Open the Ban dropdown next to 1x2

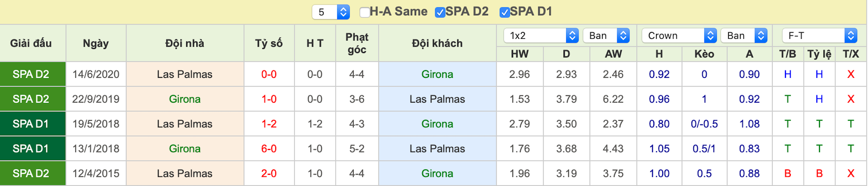click(x=606, y=35)
